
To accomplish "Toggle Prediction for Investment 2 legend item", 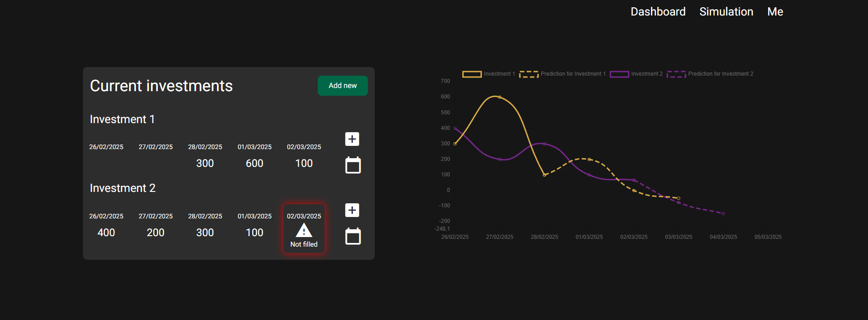I will [x=710, y=74].
